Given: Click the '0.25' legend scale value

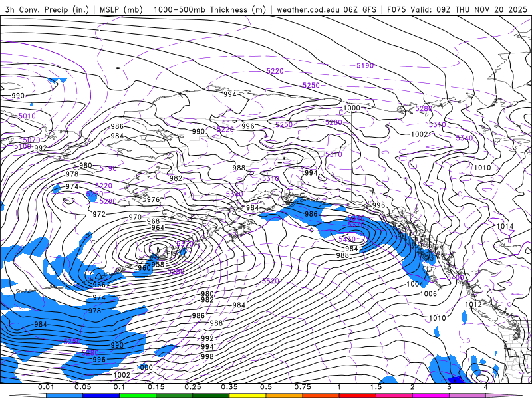Looking at the screenshot, I should click(192, 387).
